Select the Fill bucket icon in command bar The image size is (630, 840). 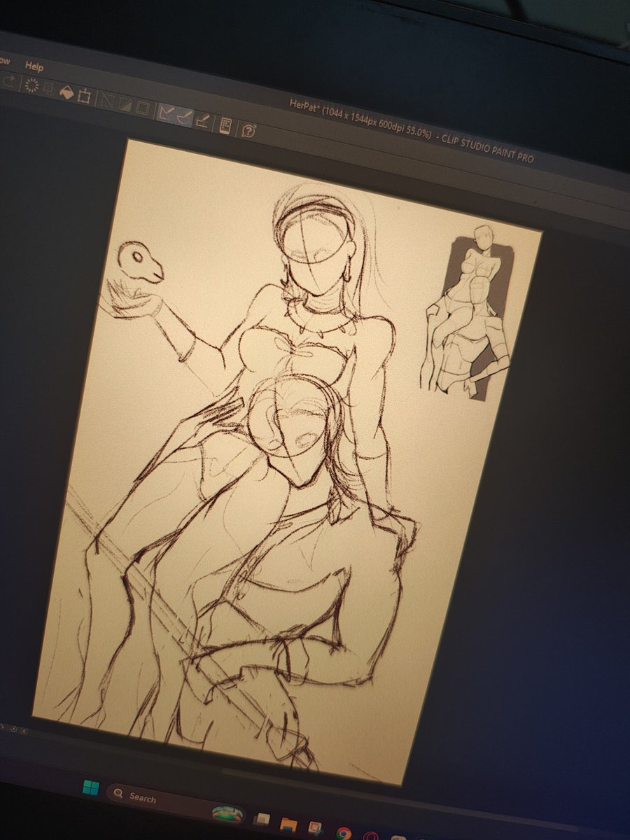click(x=67, y=92)
